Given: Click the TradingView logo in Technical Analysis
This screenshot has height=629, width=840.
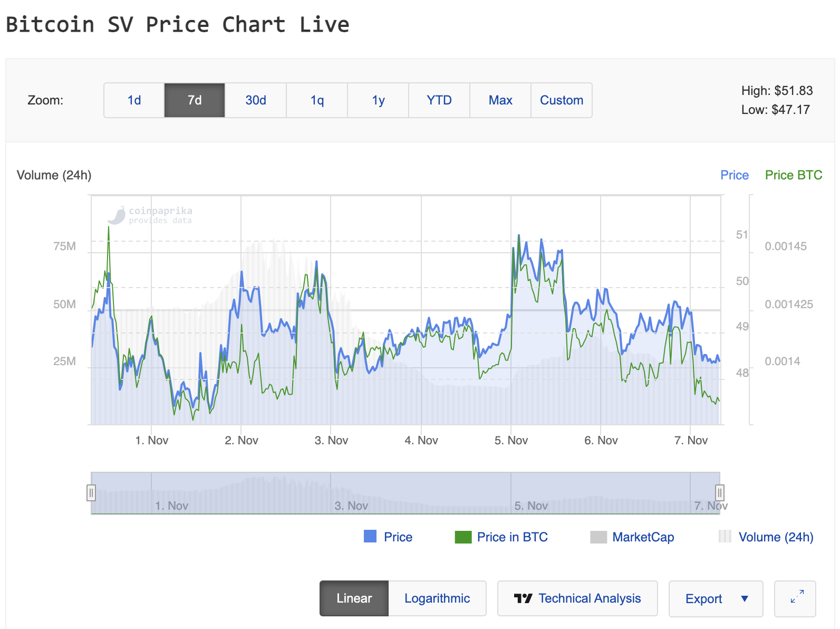Looking at the screenshot, I should pos(523,598).
